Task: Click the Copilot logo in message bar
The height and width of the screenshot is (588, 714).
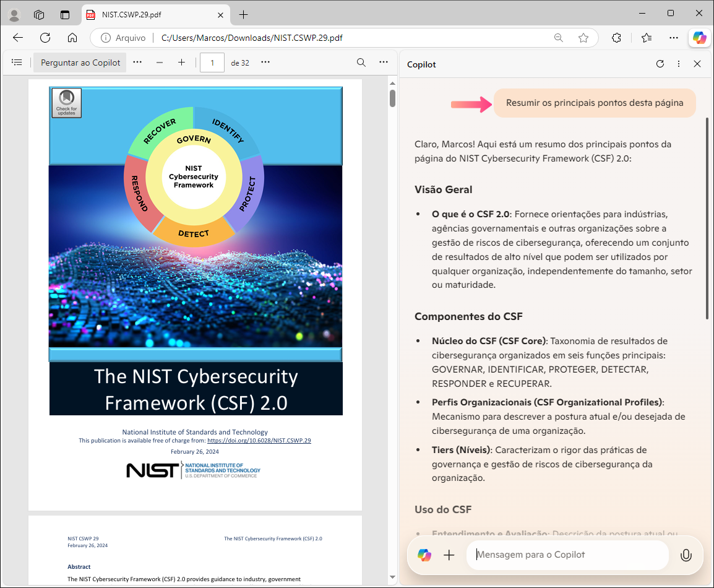Action: [x=424, y=555]
